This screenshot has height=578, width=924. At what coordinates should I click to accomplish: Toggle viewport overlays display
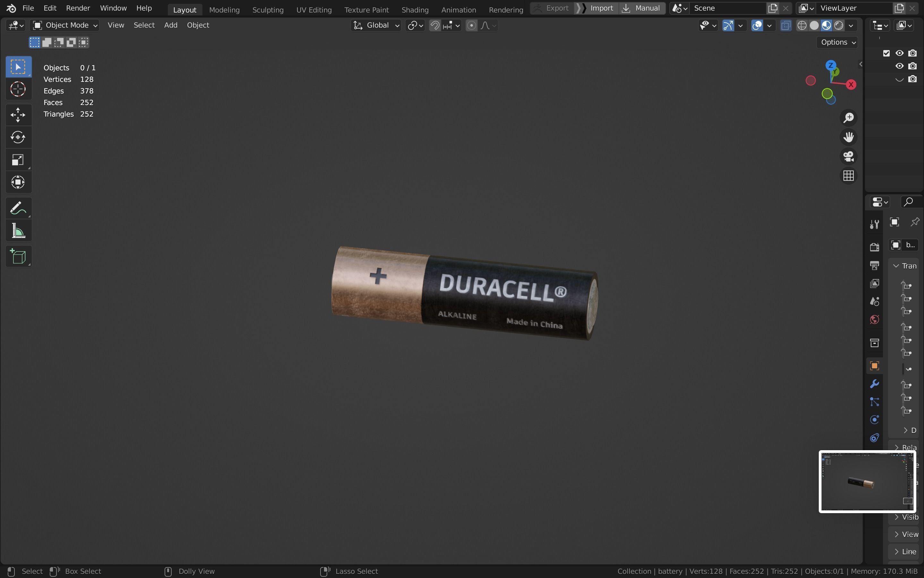pyautogui.click(x=757, y=25)
